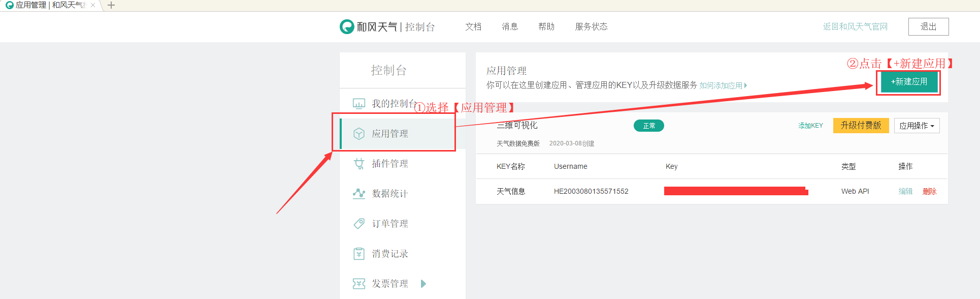Open the 帮助 menu
Image resolution: width=980 pixels, height=299 pixels.
coord(546,26)
